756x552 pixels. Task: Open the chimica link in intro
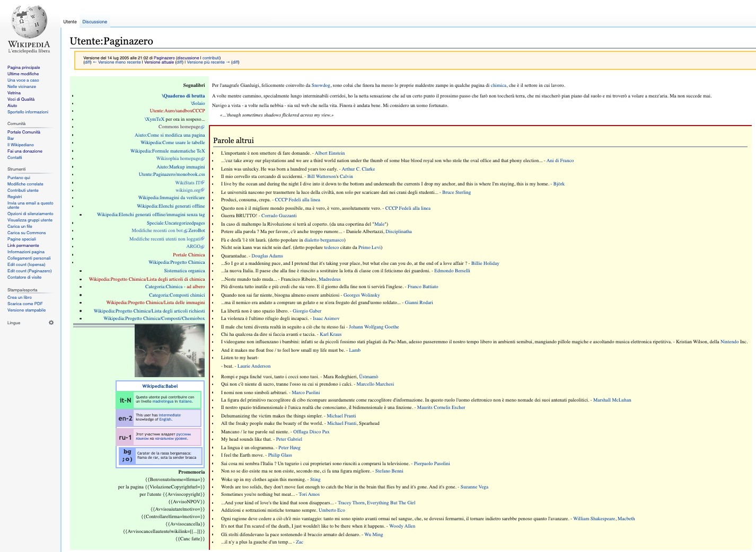click(x=498, y=85)
